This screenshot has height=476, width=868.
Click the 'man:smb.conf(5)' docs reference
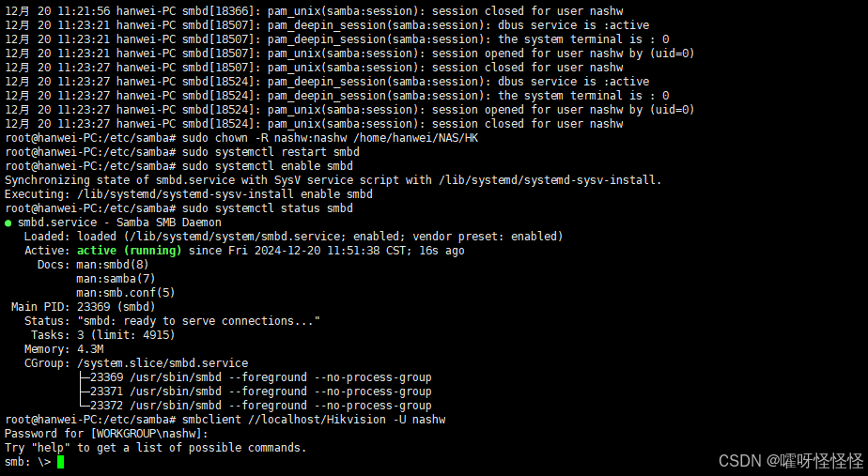click(x=126, y=293)
